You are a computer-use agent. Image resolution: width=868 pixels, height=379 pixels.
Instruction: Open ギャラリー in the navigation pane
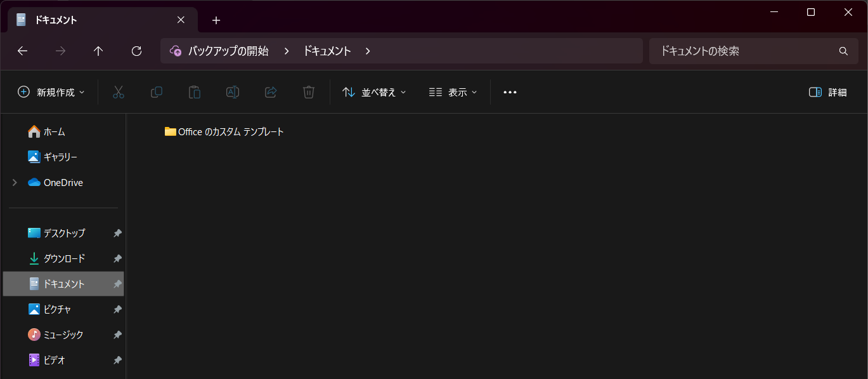click(x=63, y=157)
